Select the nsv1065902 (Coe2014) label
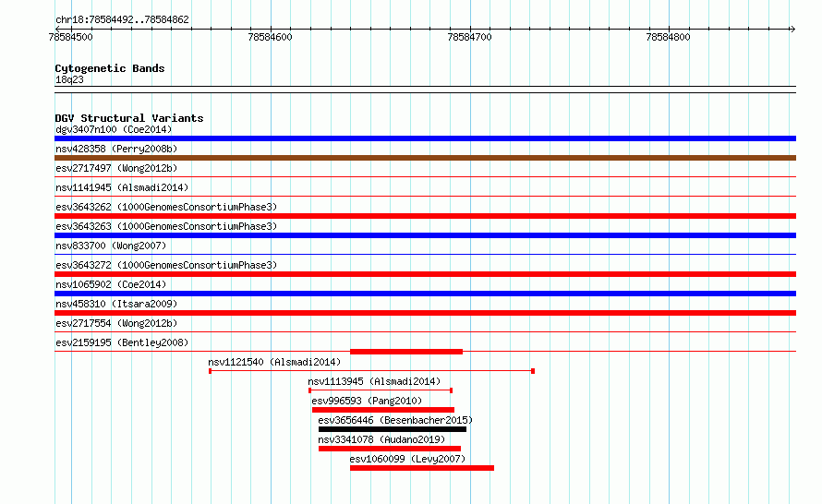 111,284
